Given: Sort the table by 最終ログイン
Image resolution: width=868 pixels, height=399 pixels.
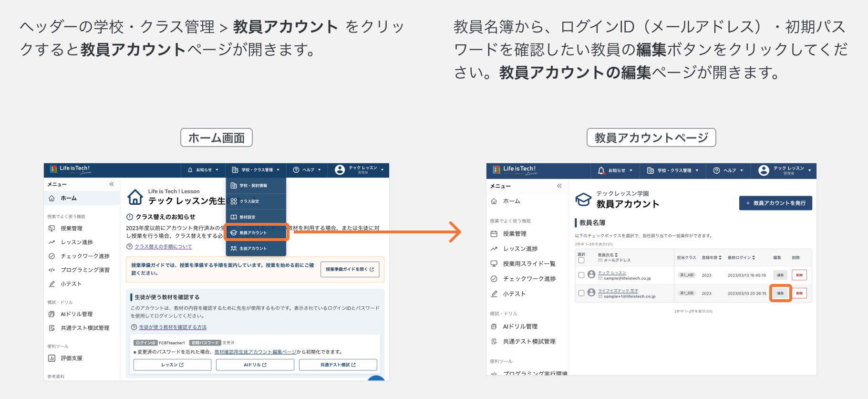Looking at the screenshot, I should click(741, 258).
